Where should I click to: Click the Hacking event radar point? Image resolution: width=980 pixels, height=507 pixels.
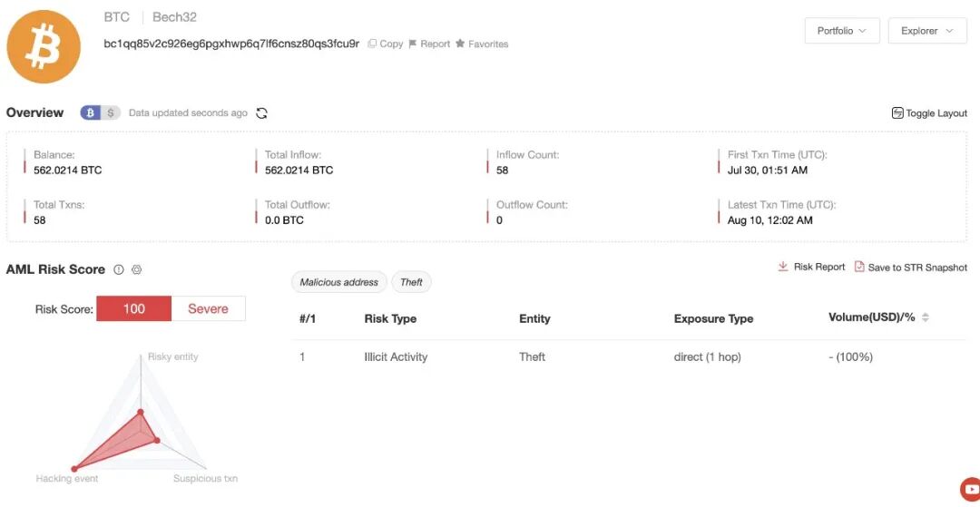[x=74, y=468]
